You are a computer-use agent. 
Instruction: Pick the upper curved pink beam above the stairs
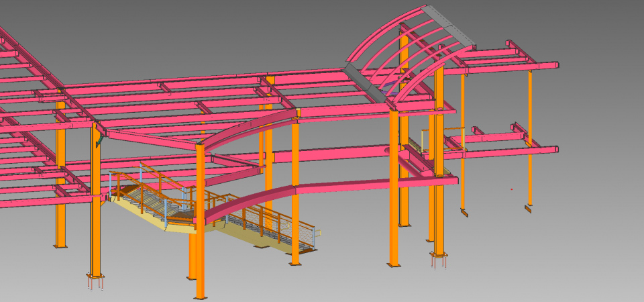[x=248, y=127]
